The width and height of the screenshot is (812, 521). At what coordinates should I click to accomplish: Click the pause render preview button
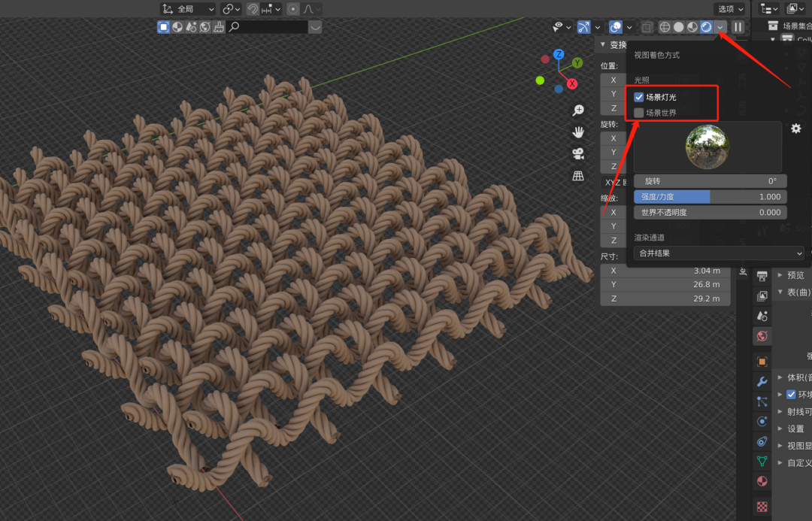[x=738, y=27]
